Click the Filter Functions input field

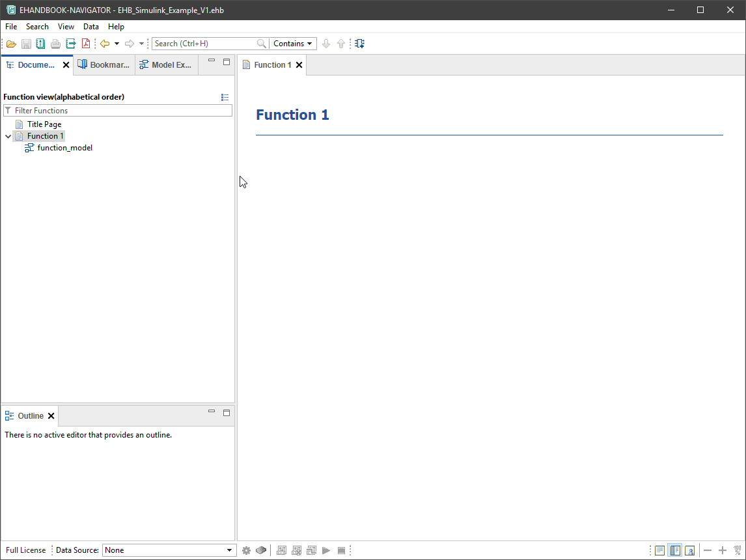point(120,111)
